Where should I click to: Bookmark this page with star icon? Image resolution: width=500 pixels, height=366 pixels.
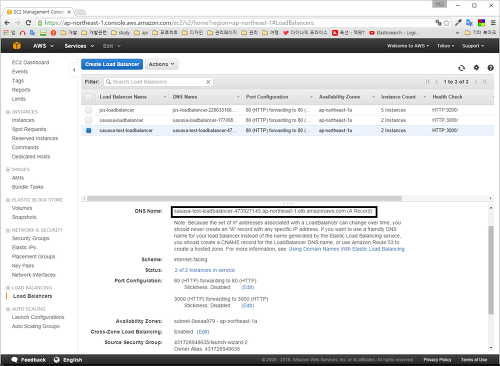click(x=447, y=23)
